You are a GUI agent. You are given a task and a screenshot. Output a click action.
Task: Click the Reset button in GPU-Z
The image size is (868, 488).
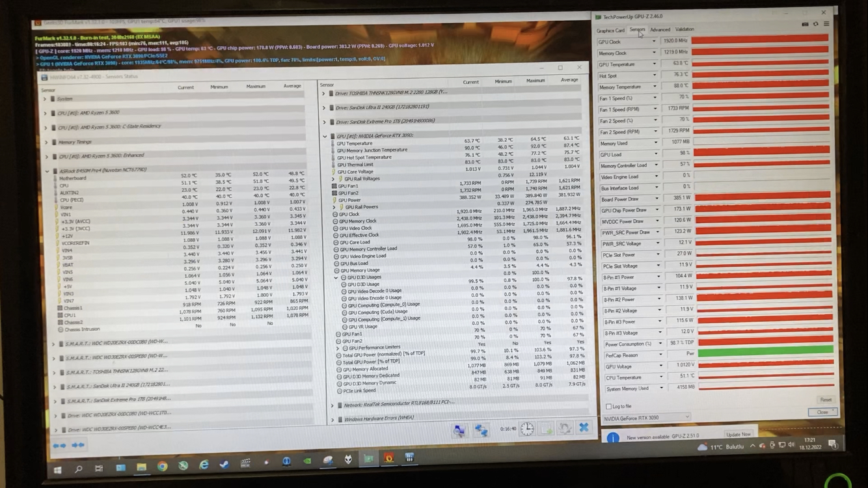(825, 400)
